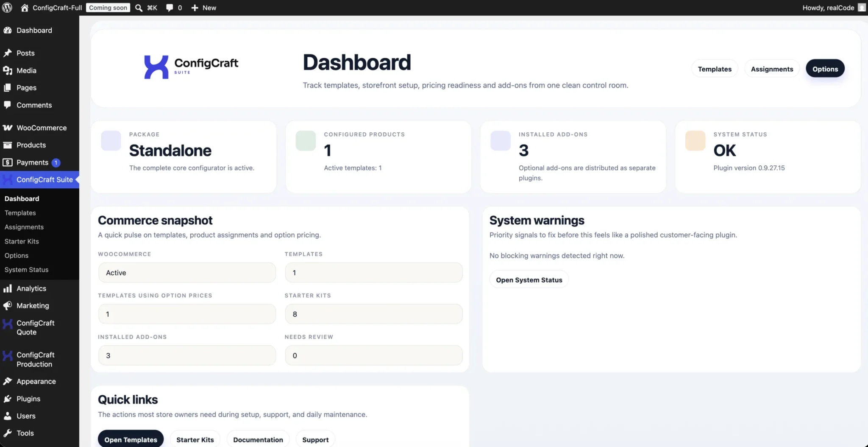Click Open System Status button
This screenshot has height=447, width=868.
(529, 280)
